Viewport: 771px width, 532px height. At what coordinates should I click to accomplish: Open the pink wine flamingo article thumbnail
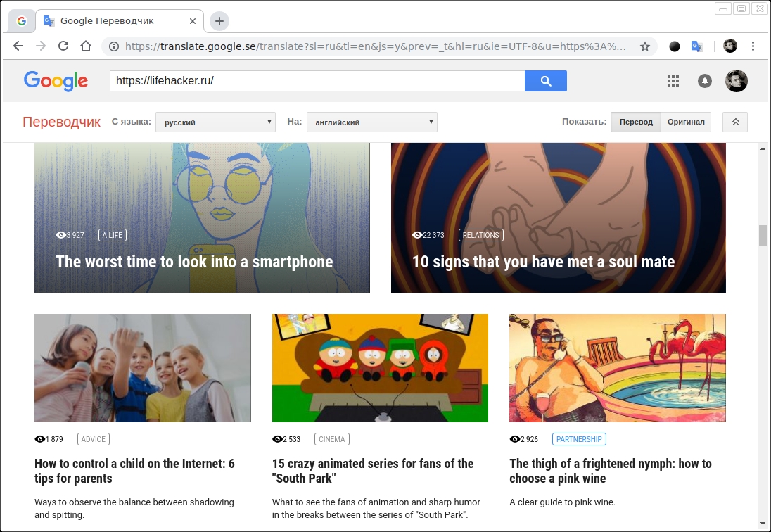(618, 368)
